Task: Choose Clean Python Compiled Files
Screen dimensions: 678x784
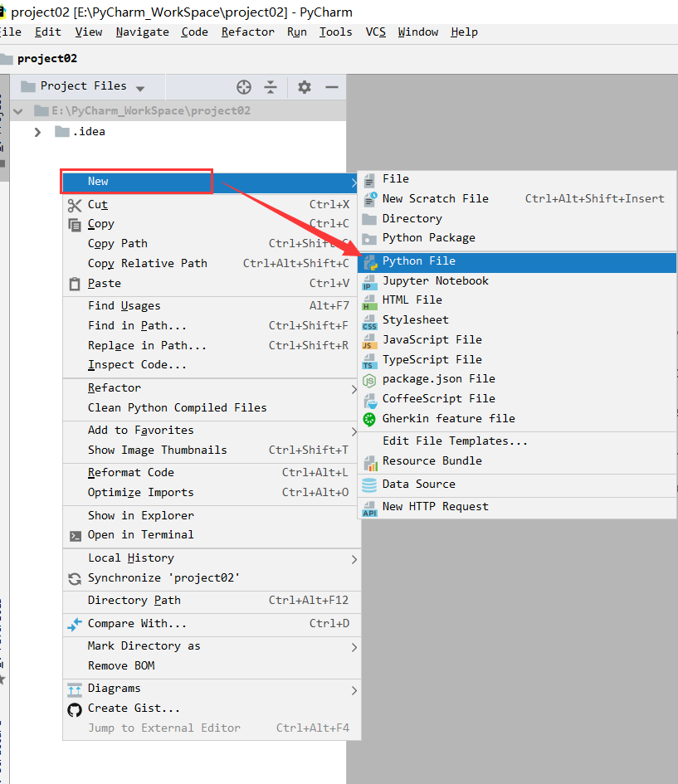Action: 212,408
